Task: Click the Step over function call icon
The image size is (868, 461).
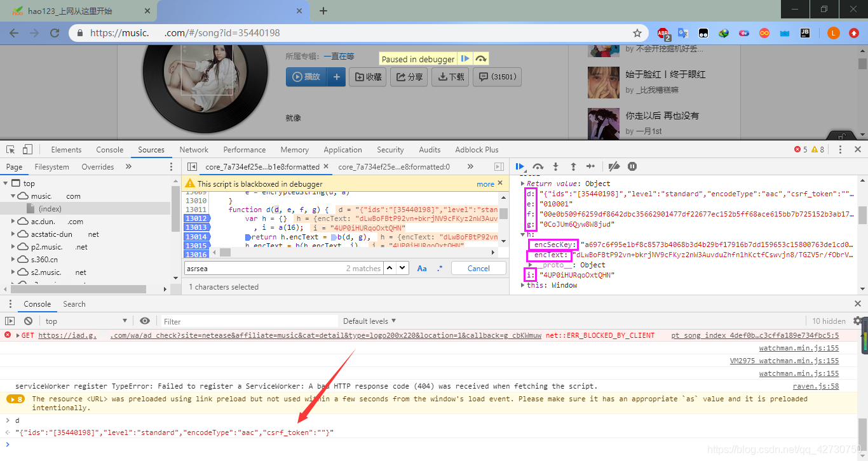Action: pos(538,166)
